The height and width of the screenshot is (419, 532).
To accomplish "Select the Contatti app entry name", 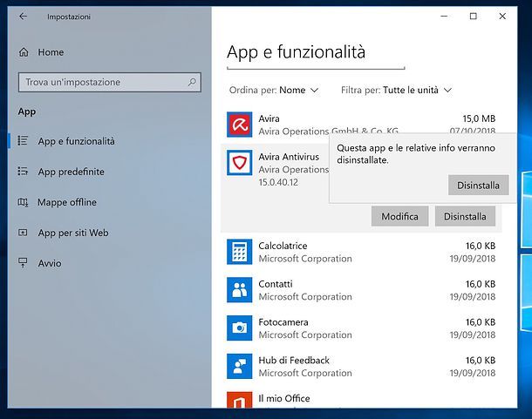I will (276, 284).
